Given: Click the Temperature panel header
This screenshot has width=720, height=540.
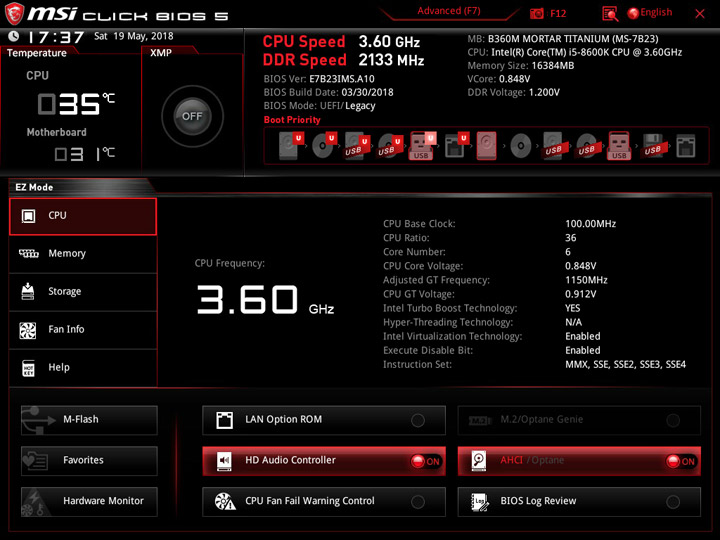Looking at the screenshot, I should 37,53.
